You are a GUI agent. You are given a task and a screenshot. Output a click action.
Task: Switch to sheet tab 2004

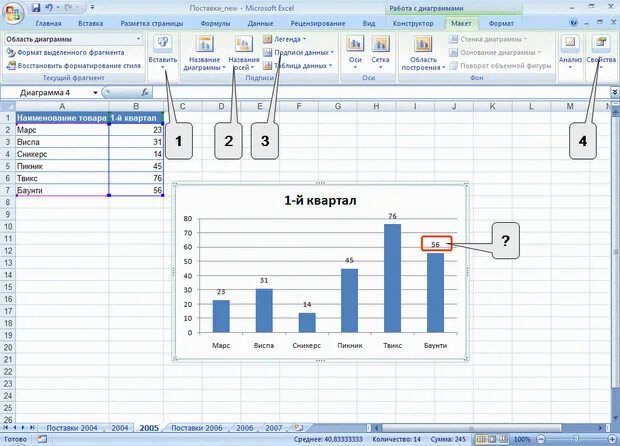[119, 428]
